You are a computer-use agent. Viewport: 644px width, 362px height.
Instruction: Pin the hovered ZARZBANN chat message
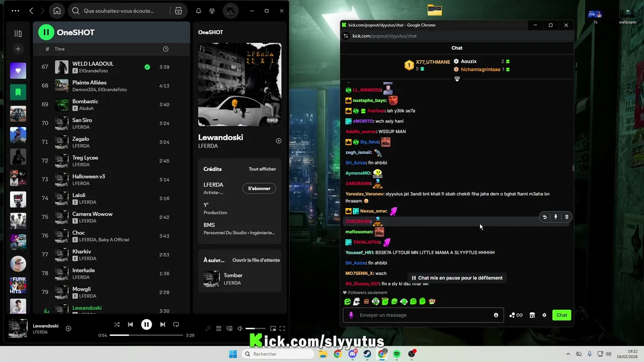tap(555, 217)
